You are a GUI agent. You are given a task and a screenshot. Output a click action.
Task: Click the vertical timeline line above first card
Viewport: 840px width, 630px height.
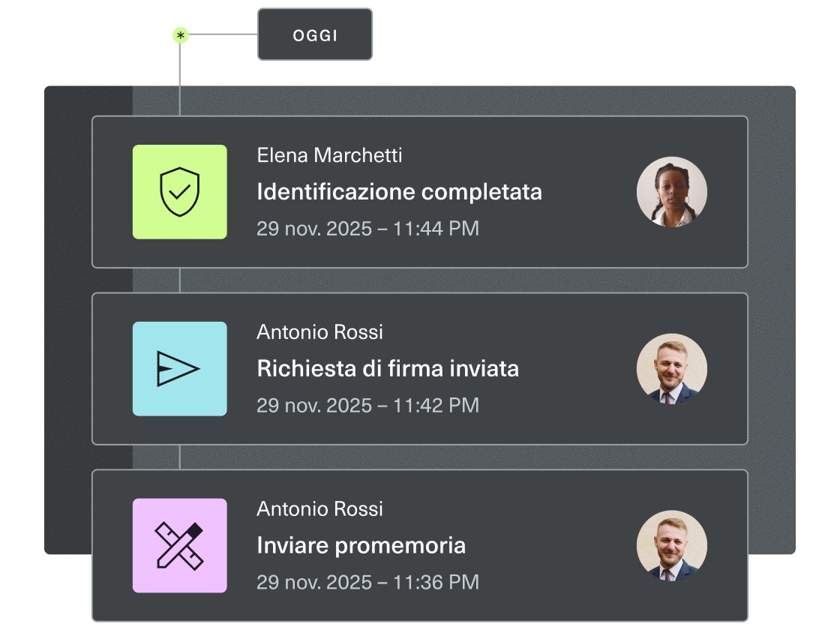click(x=180, y=82)
